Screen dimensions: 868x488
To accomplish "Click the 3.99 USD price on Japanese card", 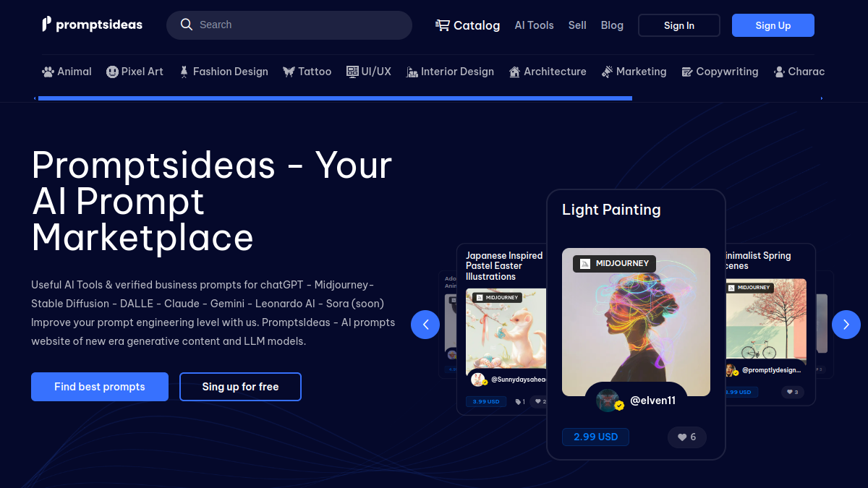I will (x=486, y=401).
